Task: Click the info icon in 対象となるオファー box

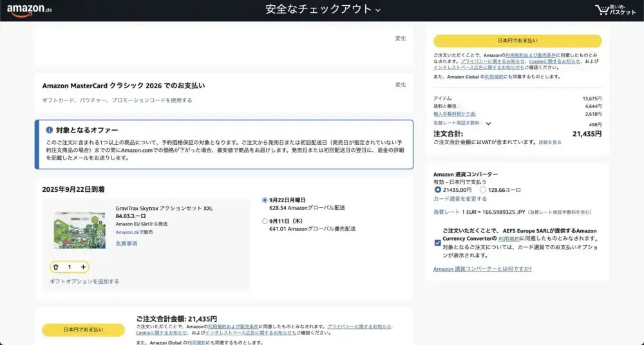Action: point(50,130)
